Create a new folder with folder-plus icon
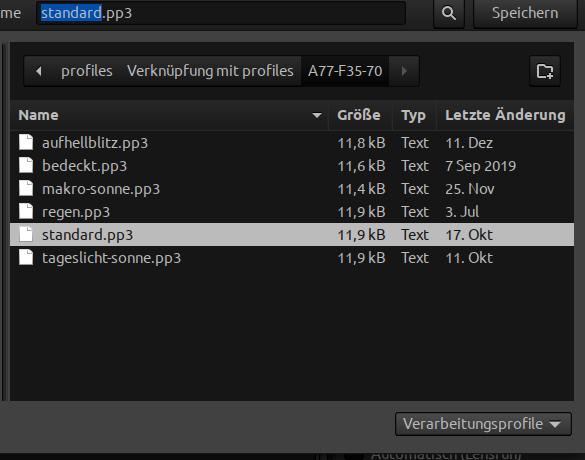 545,71
